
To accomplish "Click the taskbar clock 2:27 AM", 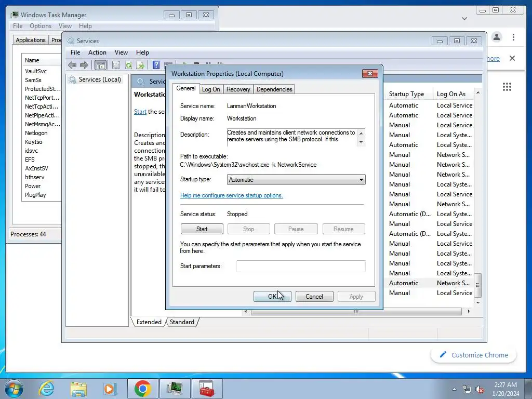I will pyautogui.click(x=506, y=385).
